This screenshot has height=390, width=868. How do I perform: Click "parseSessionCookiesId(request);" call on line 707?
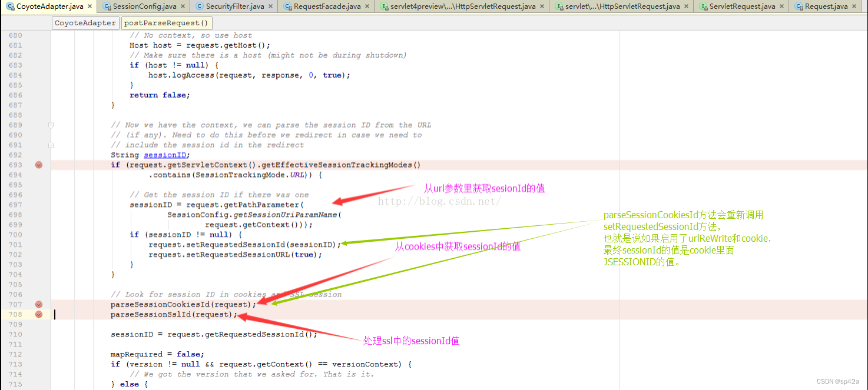click(x=184, y=304)
